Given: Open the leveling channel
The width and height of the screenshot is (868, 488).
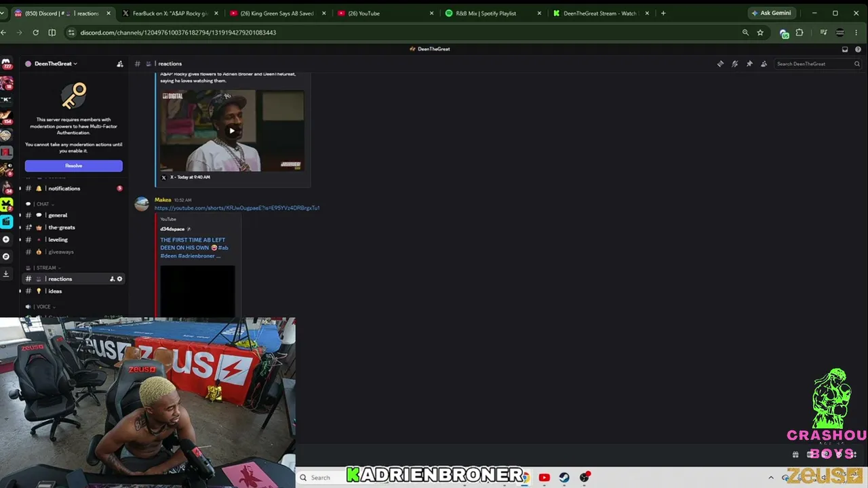Looking at the screenshot, I should (x=74, y=239).
